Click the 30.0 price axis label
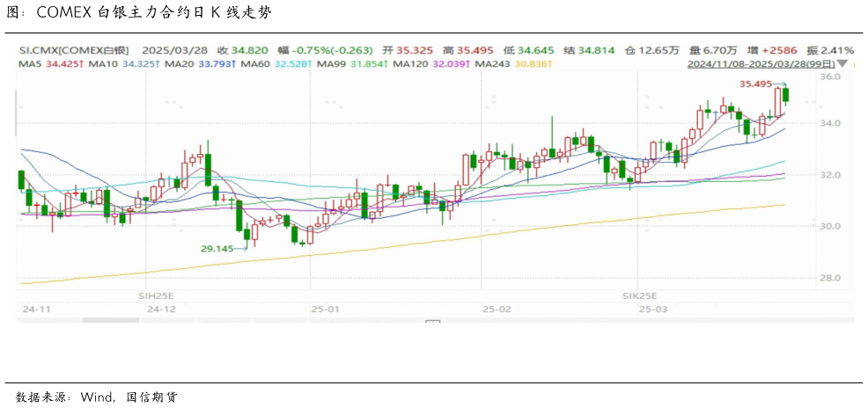Screen dimensions: 868x408 831,227
